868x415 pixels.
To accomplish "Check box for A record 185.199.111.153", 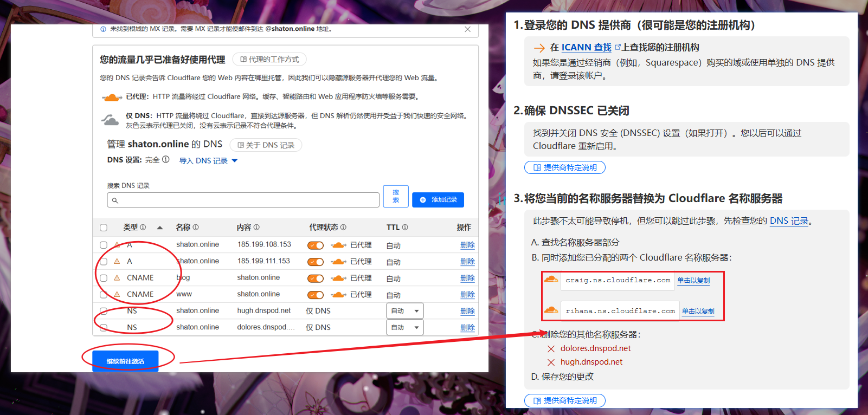I will (x=104, y=261).
